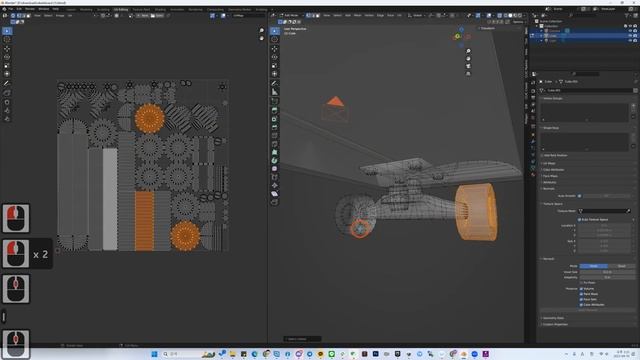Viewport: 640px width, 360px height.
Task: Enable the Fix Poles checkbox
Action: (x=581, y=282)
